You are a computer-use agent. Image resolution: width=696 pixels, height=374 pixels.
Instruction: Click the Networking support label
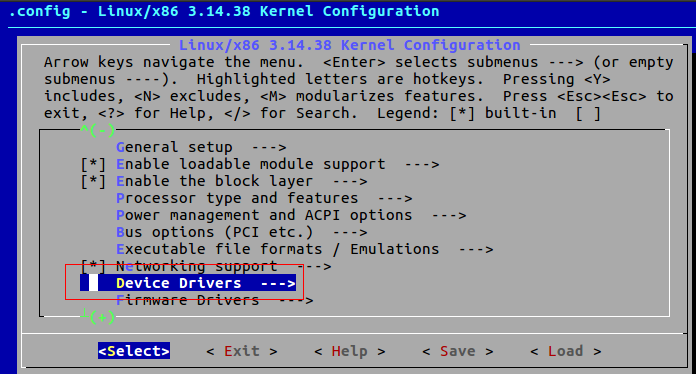(197, 266)
